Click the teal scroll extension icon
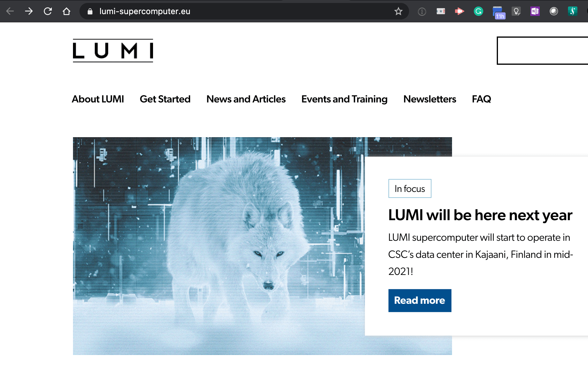This screenshot has width=588, height=365. [572, 11]
